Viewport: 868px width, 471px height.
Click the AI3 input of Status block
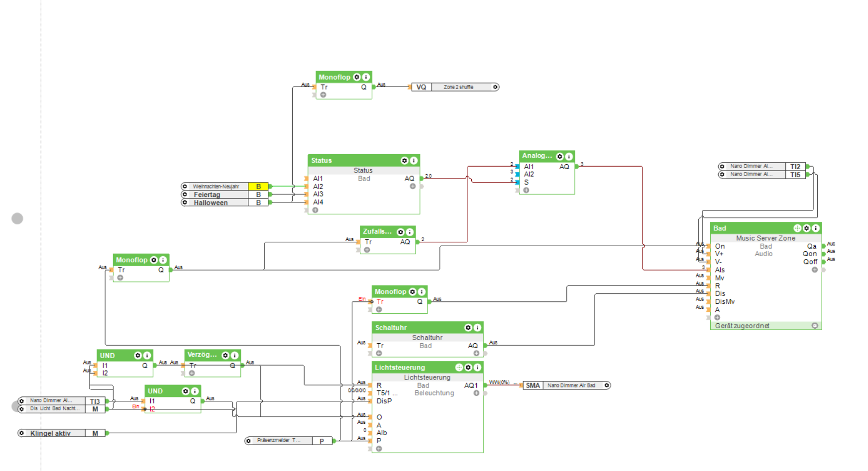click(318, 194)
